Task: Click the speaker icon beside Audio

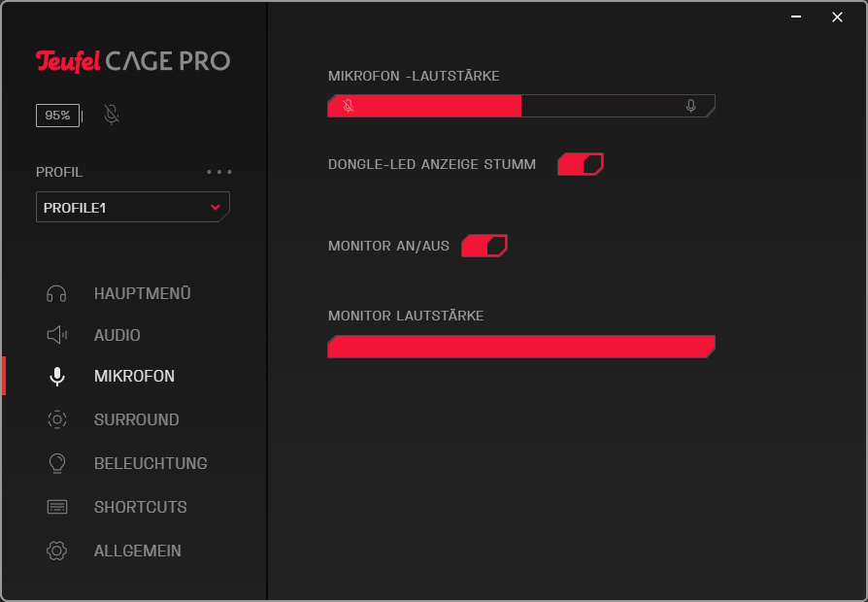Action: [x=57, y=335]
